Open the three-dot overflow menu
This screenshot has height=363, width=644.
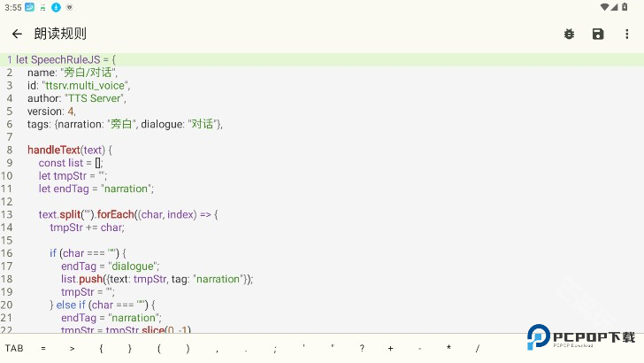coord(627,34)
